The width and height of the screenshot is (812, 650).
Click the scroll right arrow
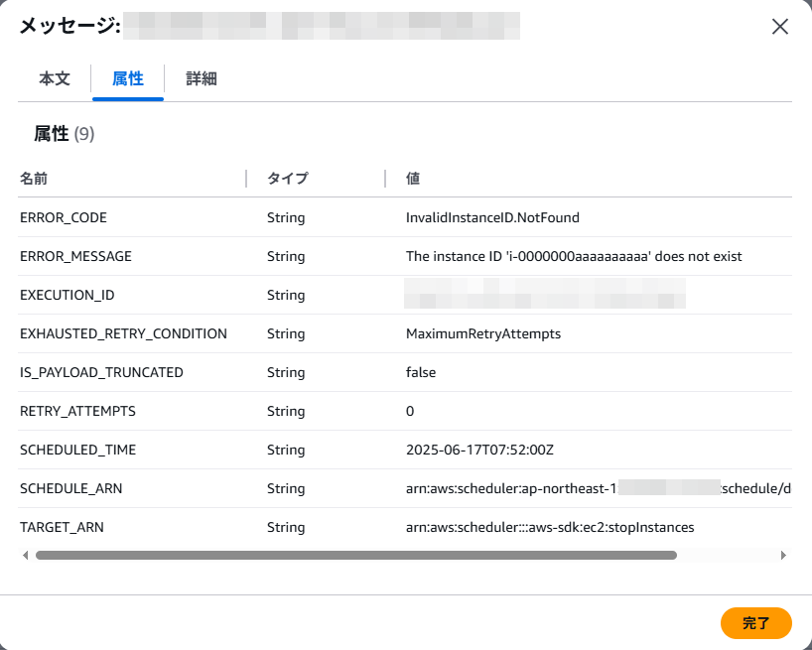point(783,556)
